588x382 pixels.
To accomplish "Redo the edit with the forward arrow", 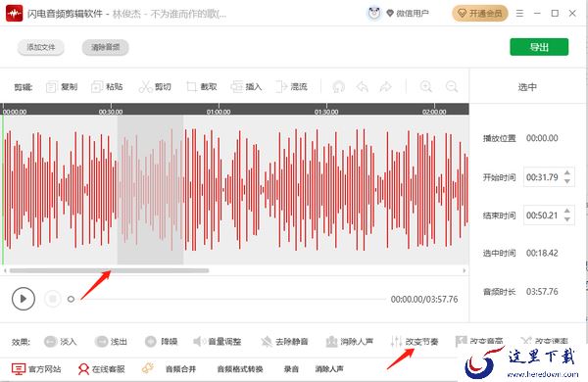I will 385,87.
